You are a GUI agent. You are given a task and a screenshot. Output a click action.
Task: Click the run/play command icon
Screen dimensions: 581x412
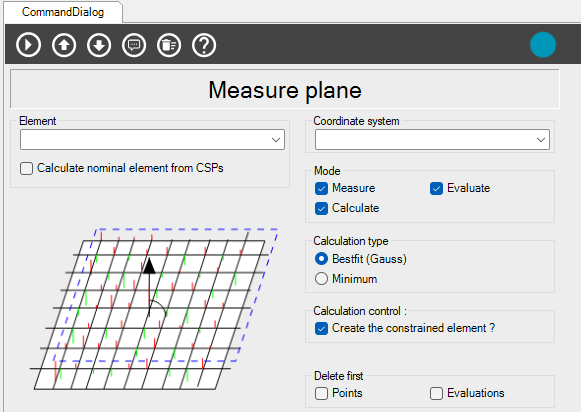point(29,45)
